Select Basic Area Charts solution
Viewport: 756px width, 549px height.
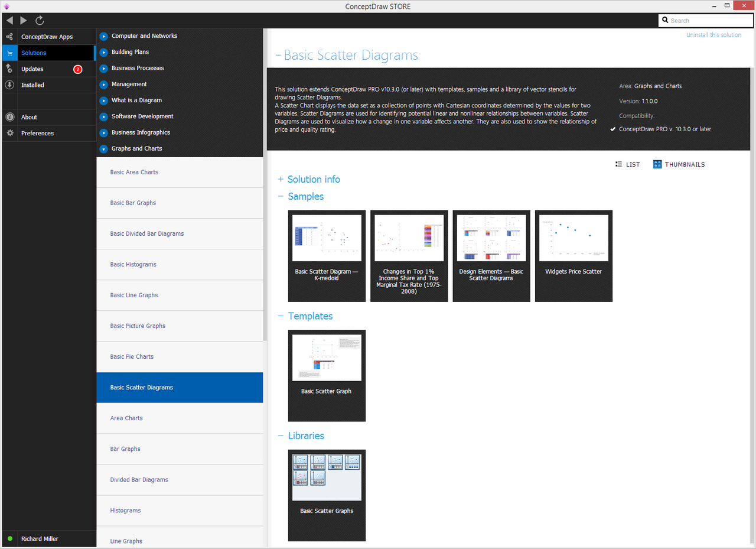(180, 173)
